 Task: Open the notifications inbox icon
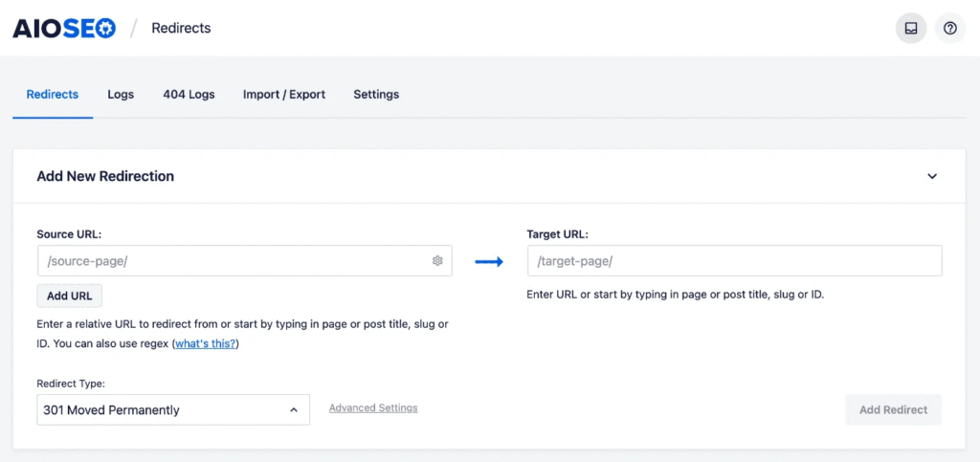[x=910, y=29]
